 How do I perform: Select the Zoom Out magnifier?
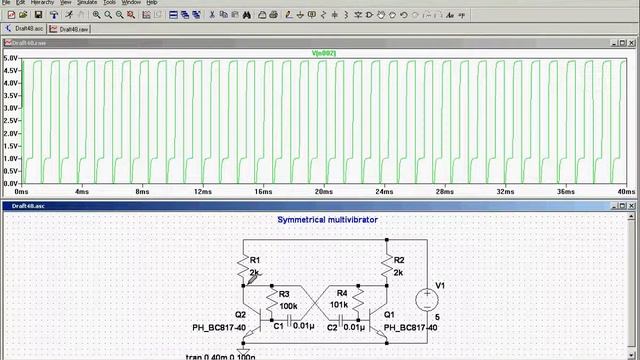click(119, 15)
